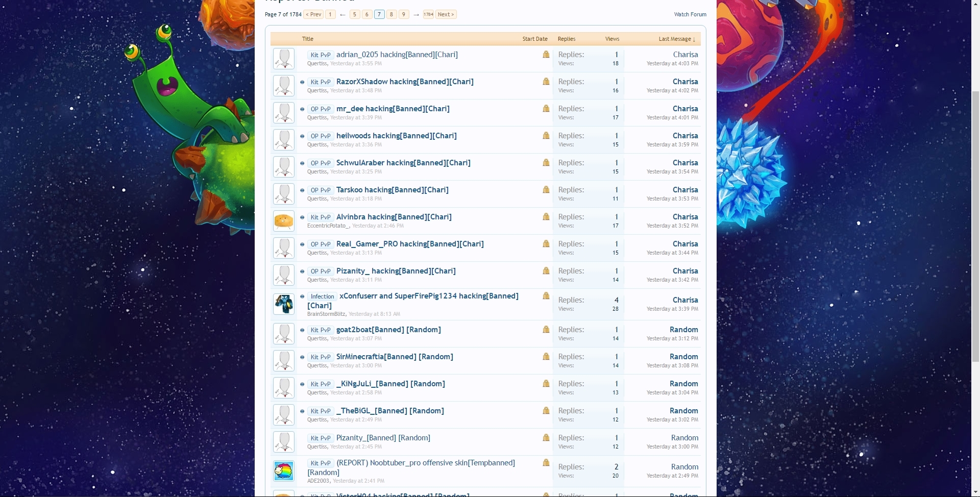Open ADE2003 rainbow avatar on Noobtuber_pro thread
The height and width of the screenshot is (497, 980).
click(284, 471)
